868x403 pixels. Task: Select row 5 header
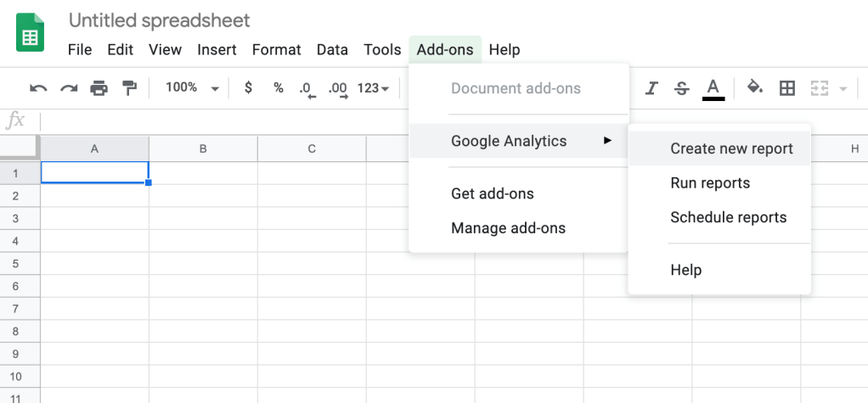tap(20, 264)
